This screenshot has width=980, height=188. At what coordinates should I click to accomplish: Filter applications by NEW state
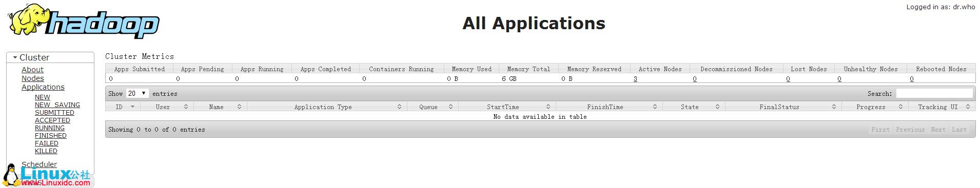coord(43,97)
